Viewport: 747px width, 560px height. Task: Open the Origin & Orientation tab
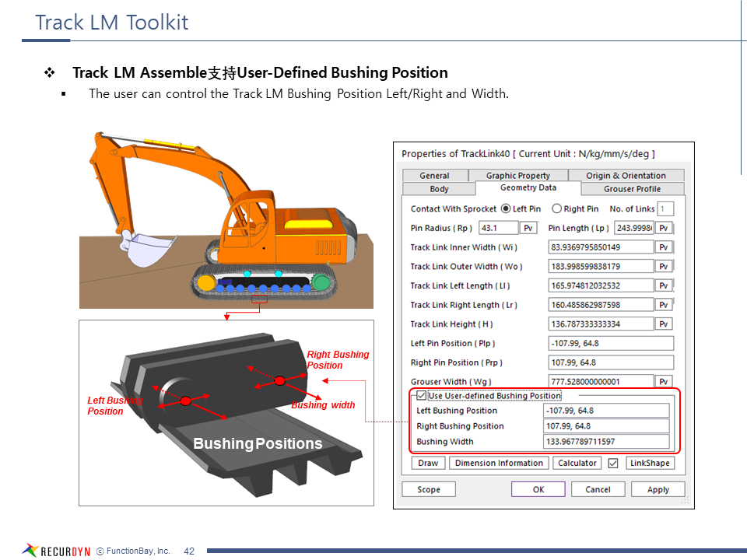(x=626, y=176)
